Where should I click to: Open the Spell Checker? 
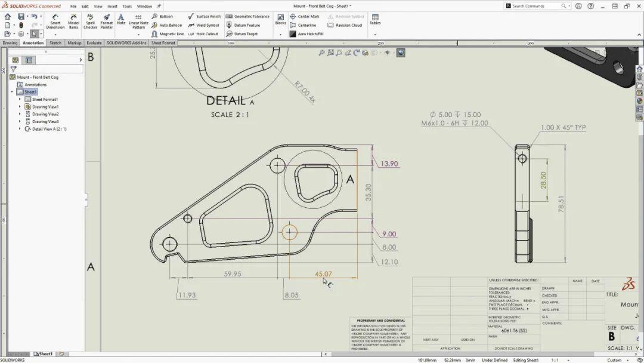coord(91,20)
